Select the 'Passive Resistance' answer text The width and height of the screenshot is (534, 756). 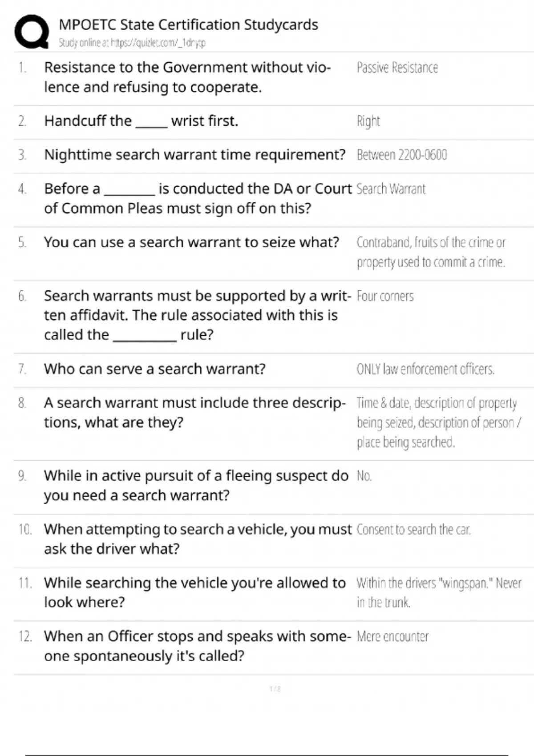397,68
